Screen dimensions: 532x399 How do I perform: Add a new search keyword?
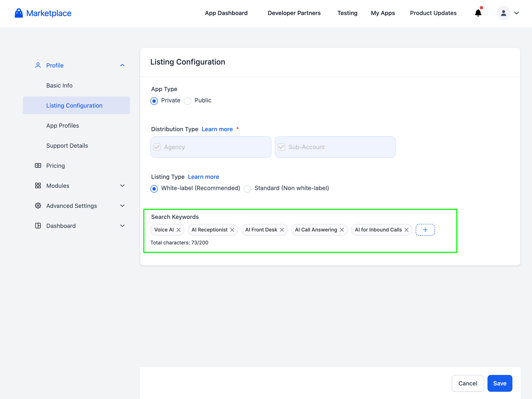(425, 230)
